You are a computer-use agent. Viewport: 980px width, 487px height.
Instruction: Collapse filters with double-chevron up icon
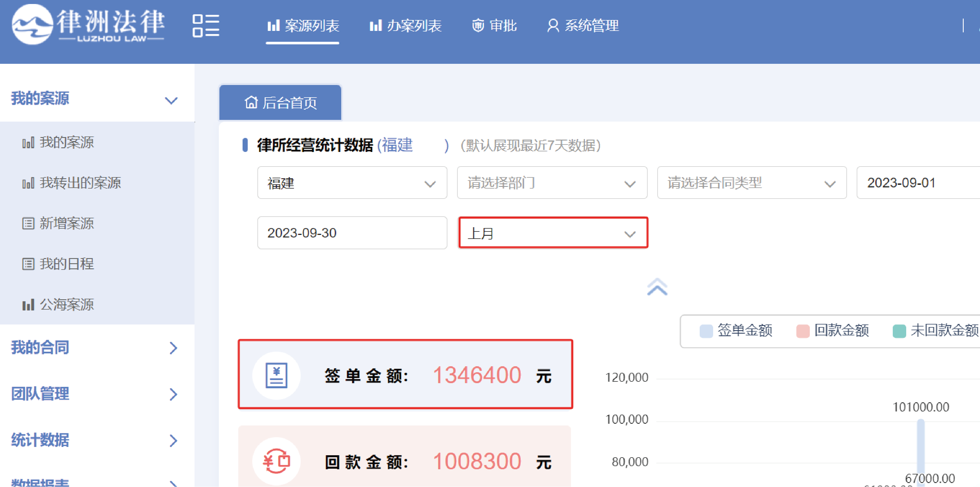(657, 287)
